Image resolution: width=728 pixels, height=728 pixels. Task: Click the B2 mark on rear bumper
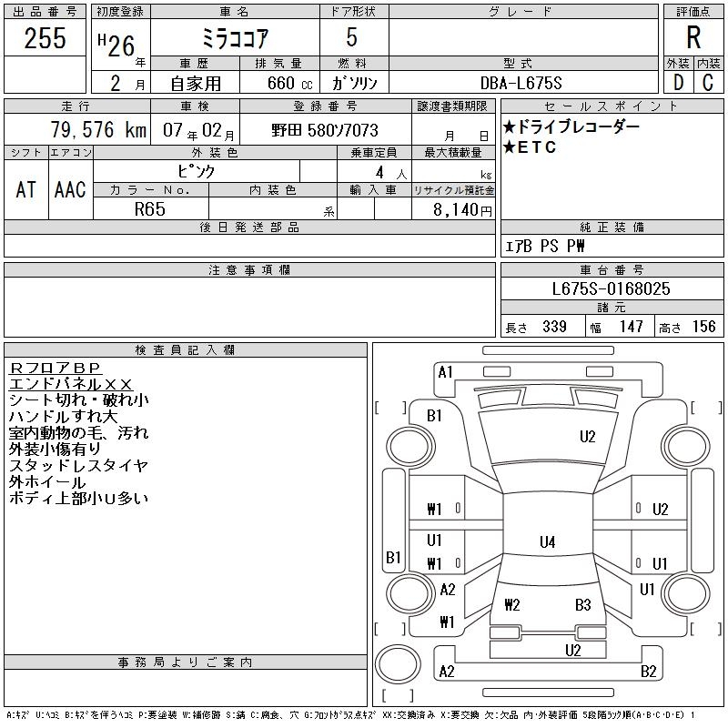coord(648,672)
